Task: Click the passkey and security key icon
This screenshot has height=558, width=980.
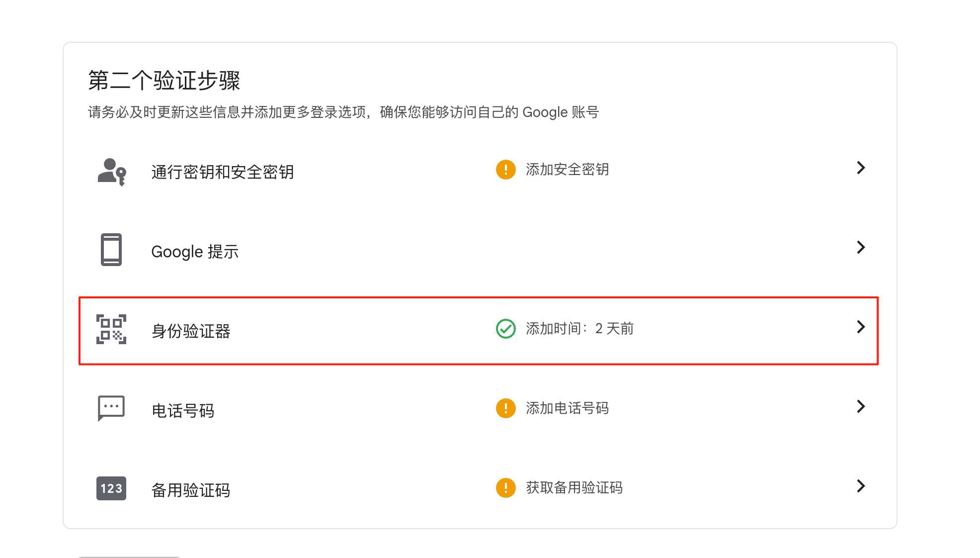Action: [112, 172]
